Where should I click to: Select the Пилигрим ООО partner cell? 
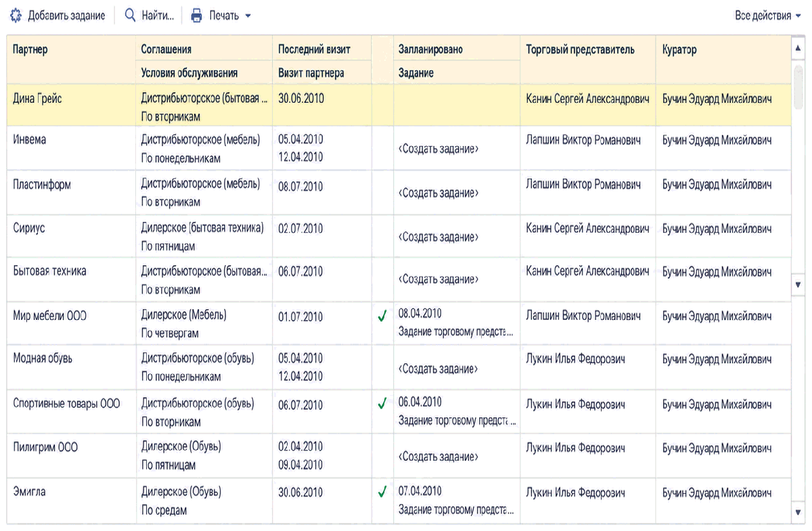[71, 455]
